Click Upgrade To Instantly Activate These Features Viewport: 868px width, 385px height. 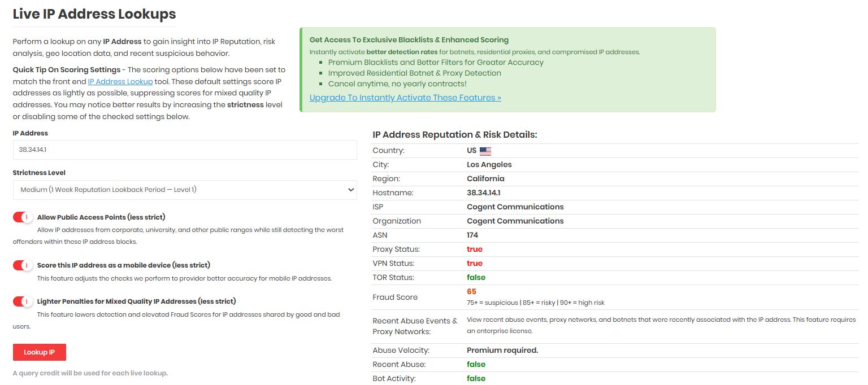(405, 98)
